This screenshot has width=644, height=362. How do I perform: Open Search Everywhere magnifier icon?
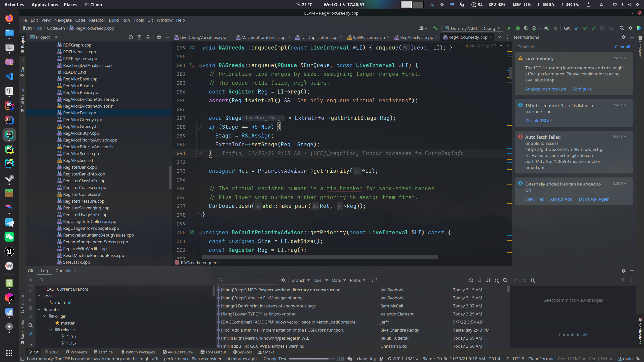tap(622, 28)
